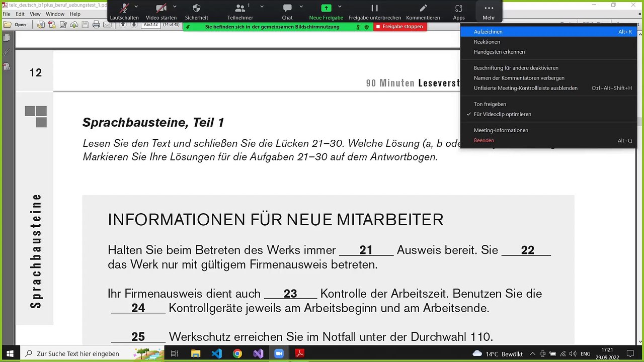Open the Sicherheit shield options
This screenshot has height=362, width=644.
196,11
